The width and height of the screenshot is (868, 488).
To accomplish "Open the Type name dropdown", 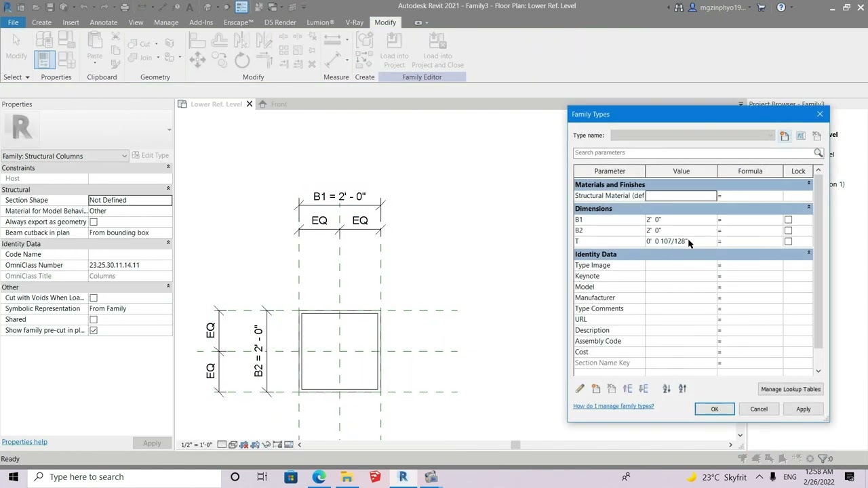I will tap(692, 136).
